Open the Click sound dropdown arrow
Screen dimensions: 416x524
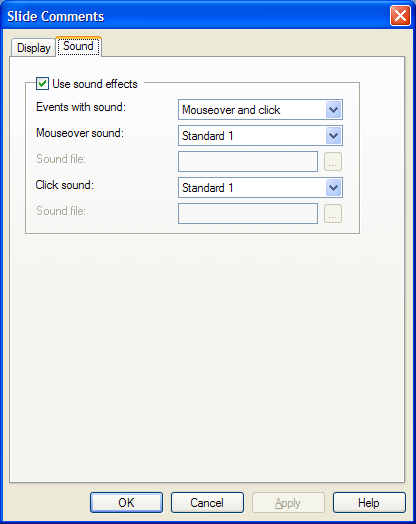[x=333, y=188]
